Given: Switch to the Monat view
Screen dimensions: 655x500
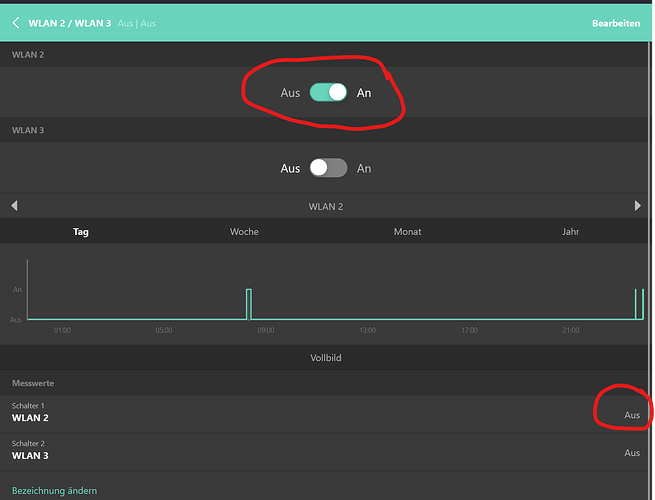Looking at the screenshot, I should 407,232.
